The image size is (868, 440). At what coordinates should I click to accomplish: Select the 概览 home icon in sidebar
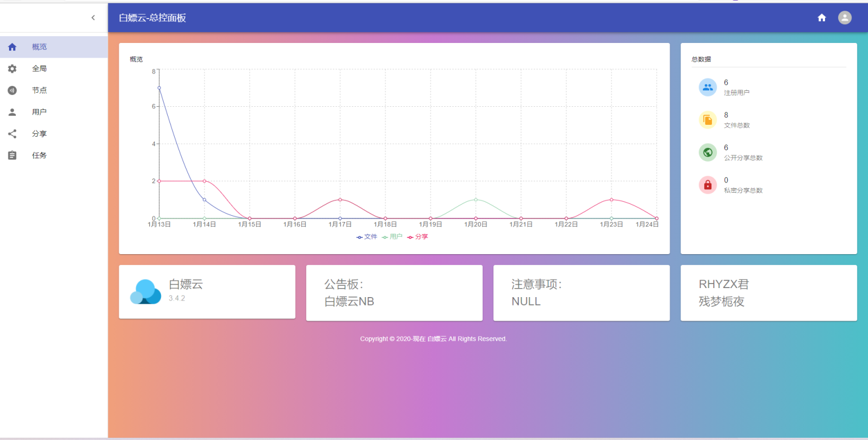click(x=12, y=47)
